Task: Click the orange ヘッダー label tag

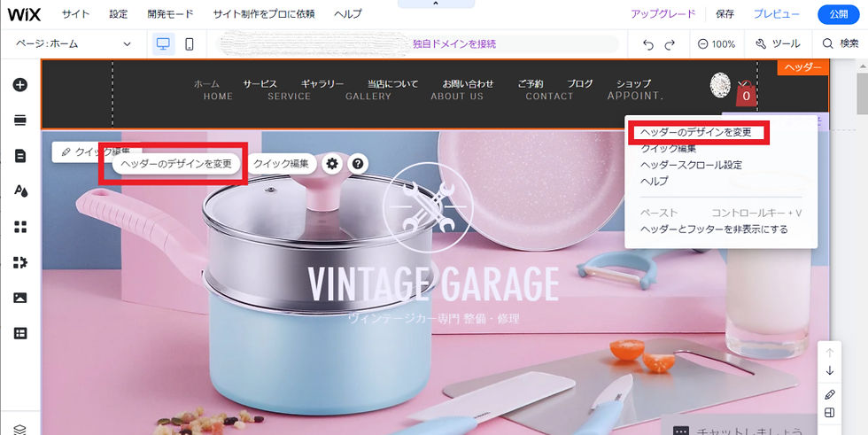Action: [802, 67]
